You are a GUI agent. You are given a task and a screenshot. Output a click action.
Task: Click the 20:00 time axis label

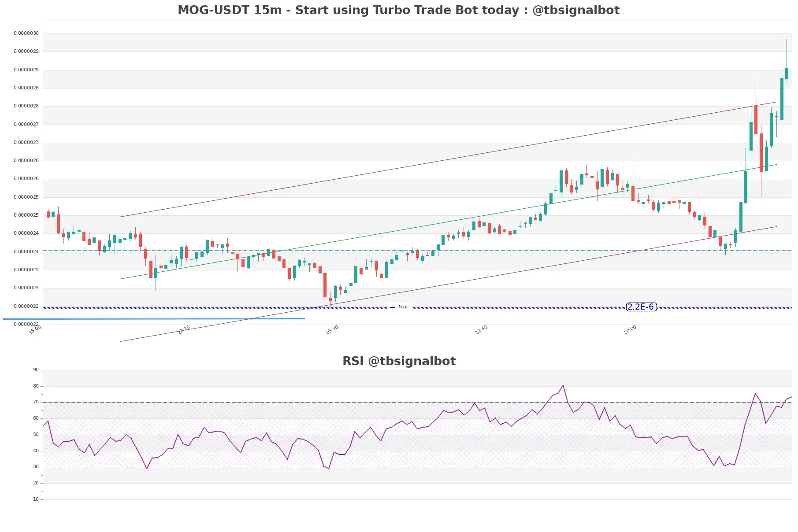click(630, 330)
